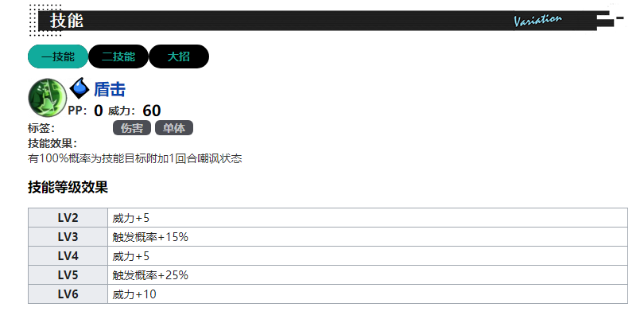Open the 二技能 tab
The image size is (644, 319).
click(x=118, y=56)
